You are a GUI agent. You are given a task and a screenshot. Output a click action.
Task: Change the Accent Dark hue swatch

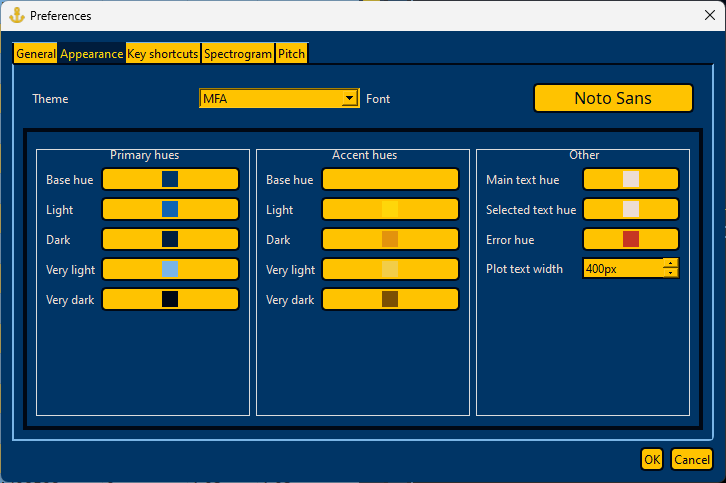point(390,239)
